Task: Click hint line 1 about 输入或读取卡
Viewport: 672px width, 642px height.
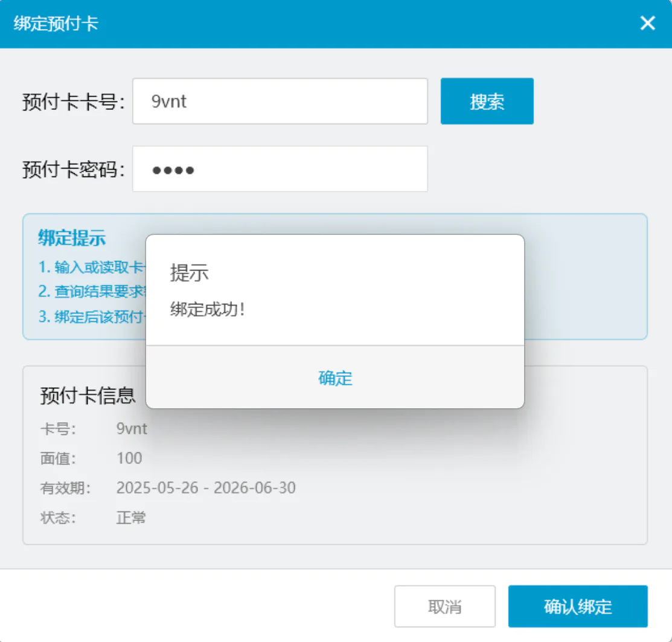Action: (92, 267)
